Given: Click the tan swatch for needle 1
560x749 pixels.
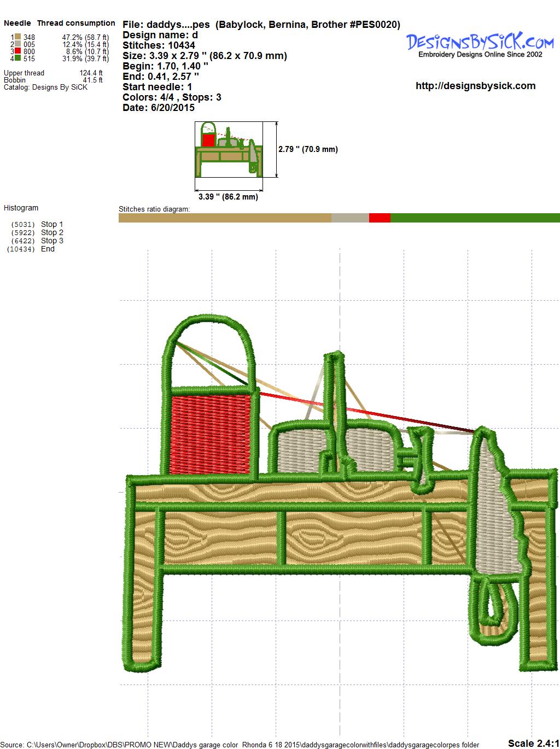Looking at the screenshot, I should (x=18, y=37).
